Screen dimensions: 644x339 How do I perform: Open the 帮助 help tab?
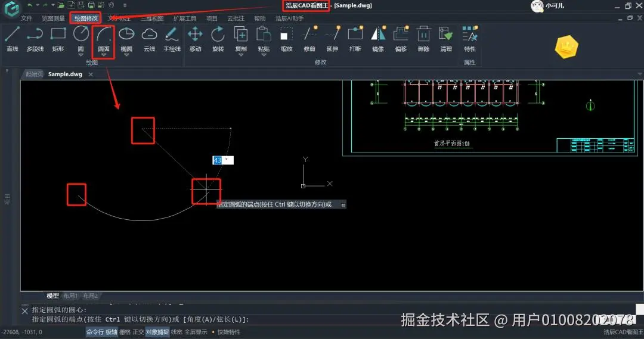click(259, 18)
